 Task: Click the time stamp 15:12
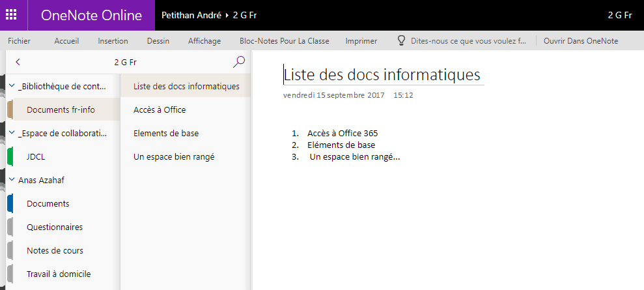[x=403, y=95]
